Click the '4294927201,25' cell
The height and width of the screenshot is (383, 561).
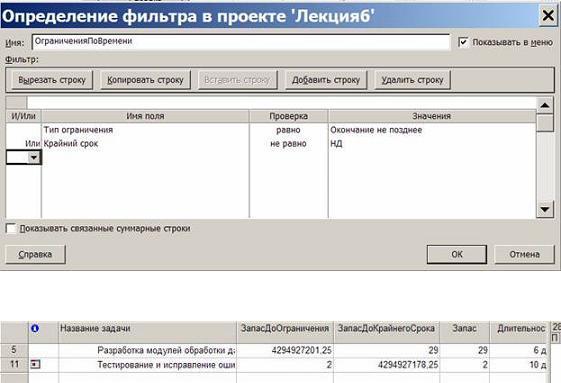(285, 350)
